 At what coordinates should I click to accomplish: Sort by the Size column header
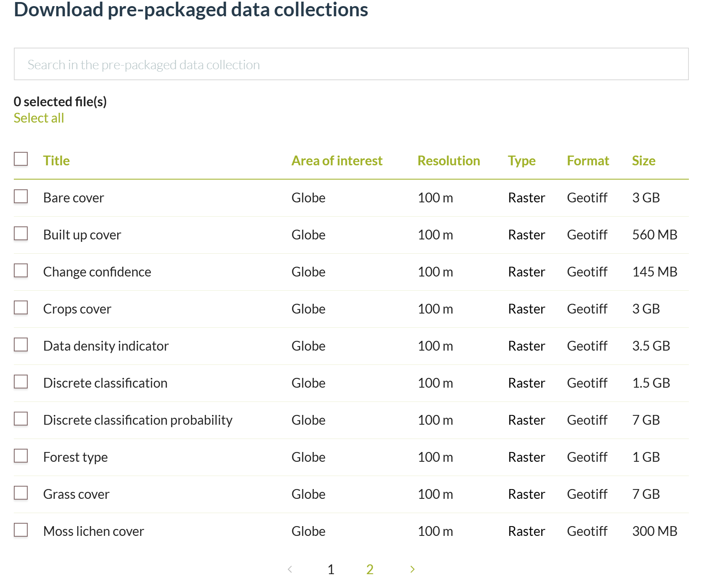643,161
